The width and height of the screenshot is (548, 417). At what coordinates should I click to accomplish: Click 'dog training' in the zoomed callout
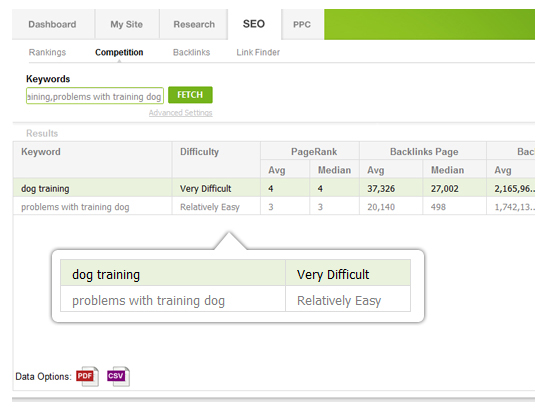[173, 273]
